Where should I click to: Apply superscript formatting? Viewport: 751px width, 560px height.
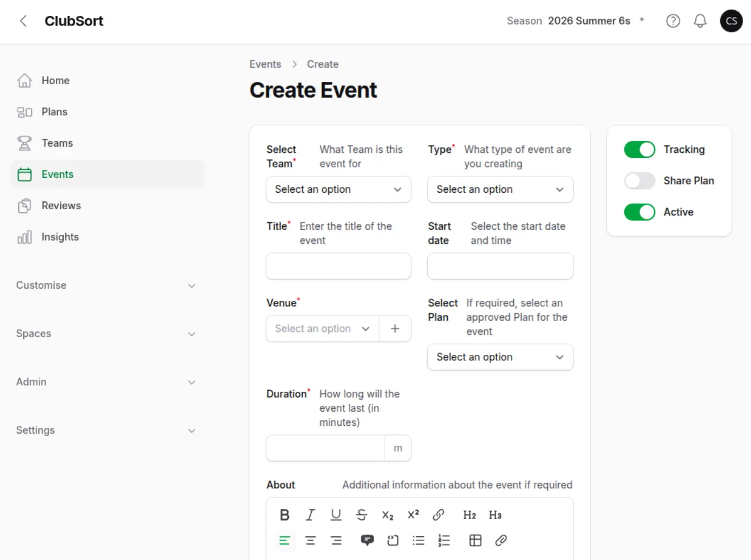tap(413, 515)
